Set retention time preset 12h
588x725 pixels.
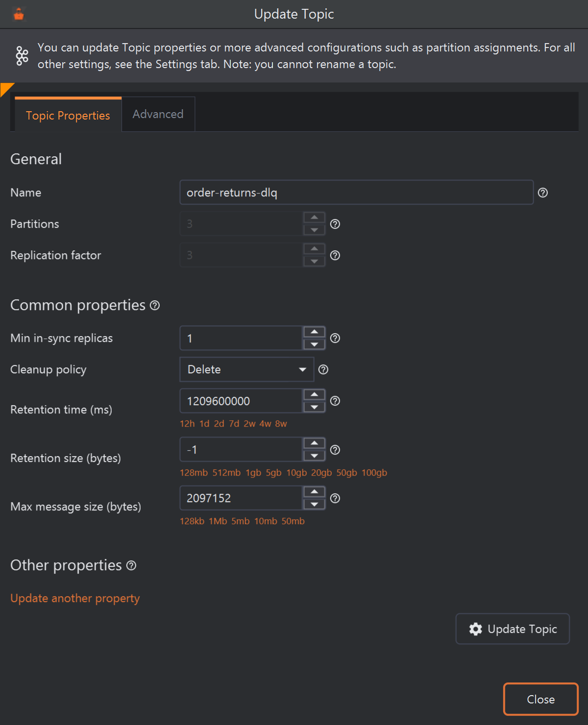pos(187,424)
